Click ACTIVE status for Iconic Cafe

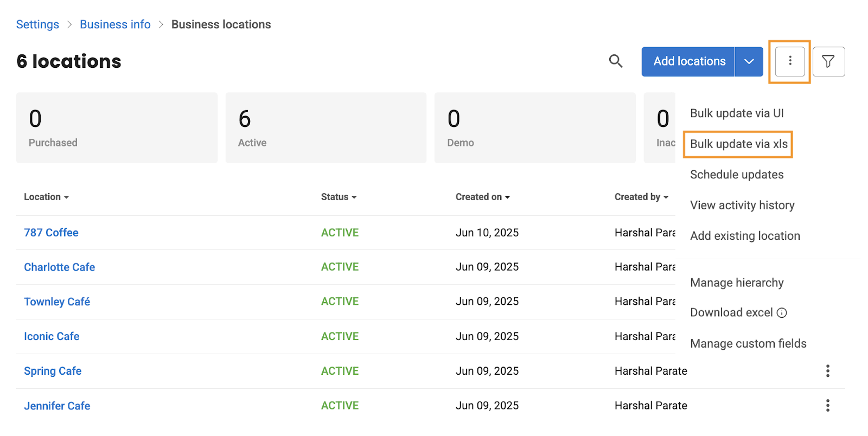click(340, 336)
